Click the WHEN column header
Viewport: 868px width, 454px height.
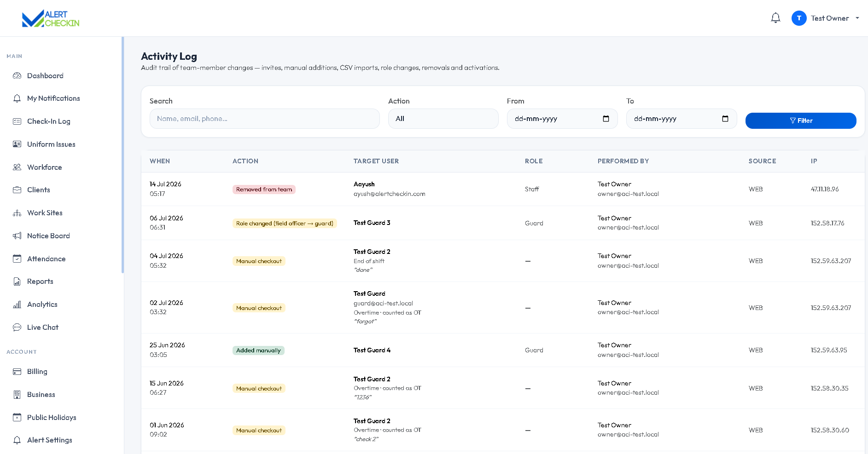tap(160, 161)
